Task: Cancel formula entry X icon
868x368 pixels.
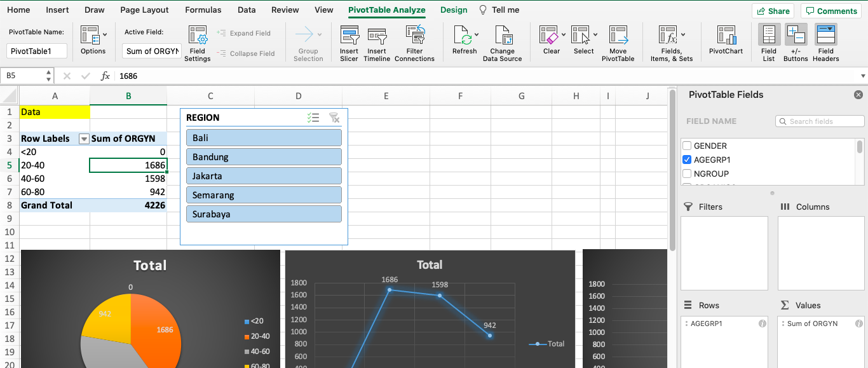Action: (67, 76)
